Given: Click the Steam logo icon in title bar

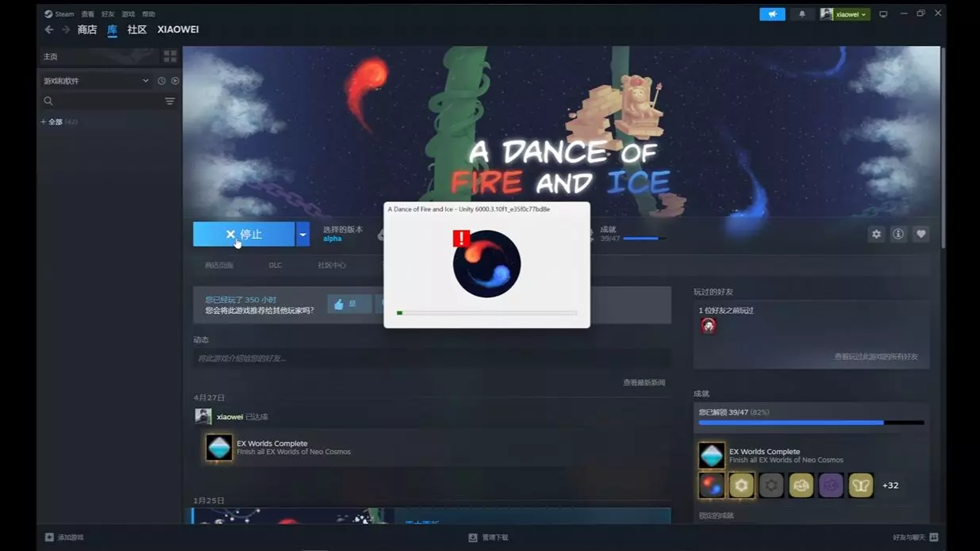Looking at the screenshot, I should click(48, 13).
